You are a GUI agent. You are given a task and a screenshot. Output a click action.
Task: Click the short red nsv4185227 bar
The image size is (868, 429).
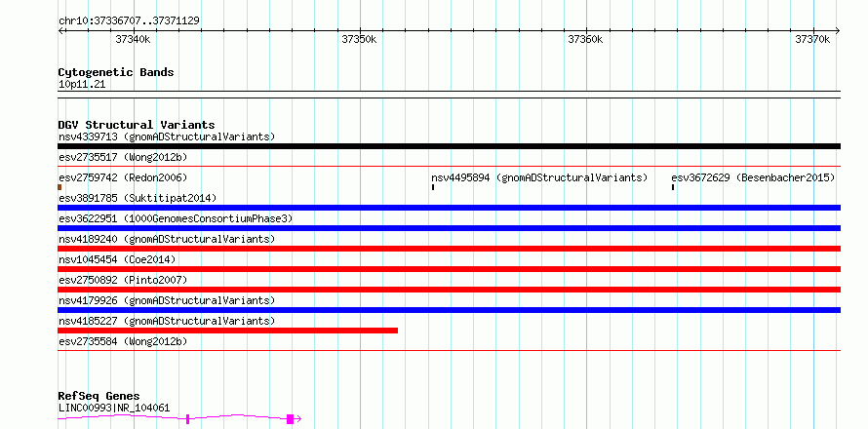(227, 331)
